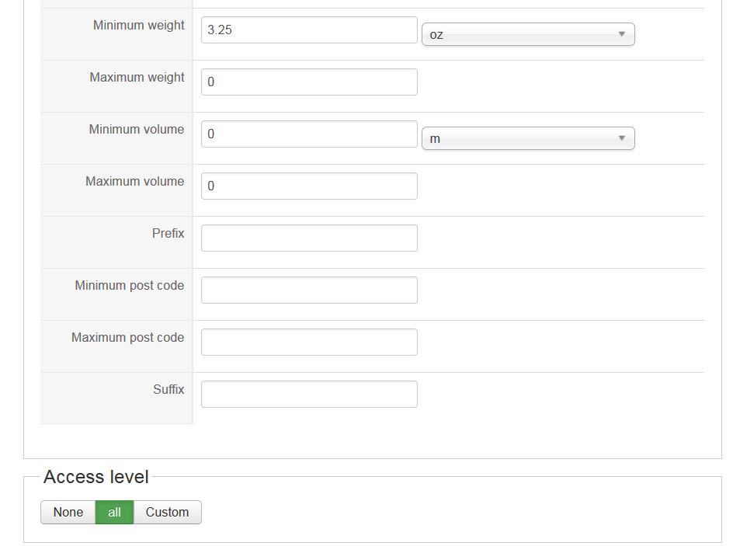This screenshot has height=560, width=733.
Task: Select the Prefix text field
Action: pyautogui.click(x=309, y=238)
